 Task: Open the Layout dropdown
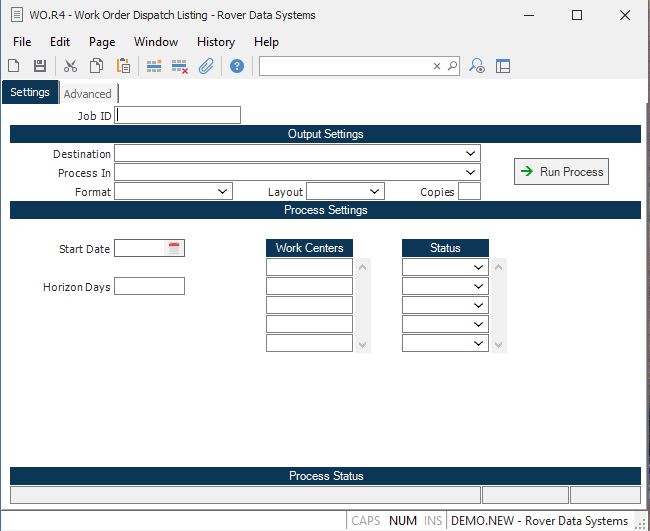click(374, 191)
